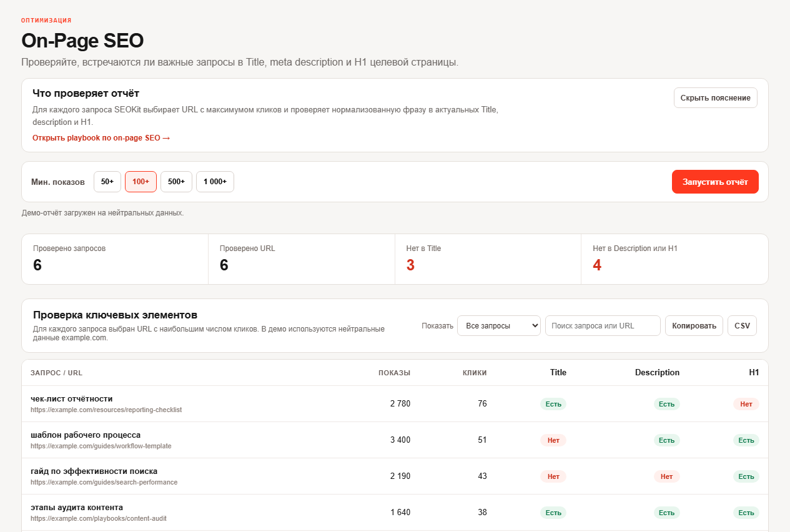Click Title Нет badge for шаблон рабочего процесса

coord(553,440)
